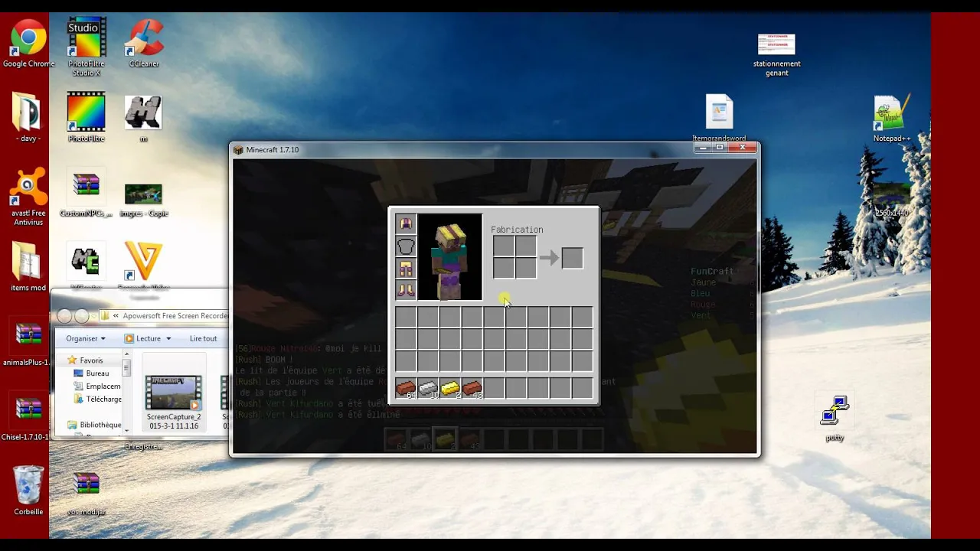Select Bureau in the Explorer navigation pane
The image size is (980, 551).
97,373
